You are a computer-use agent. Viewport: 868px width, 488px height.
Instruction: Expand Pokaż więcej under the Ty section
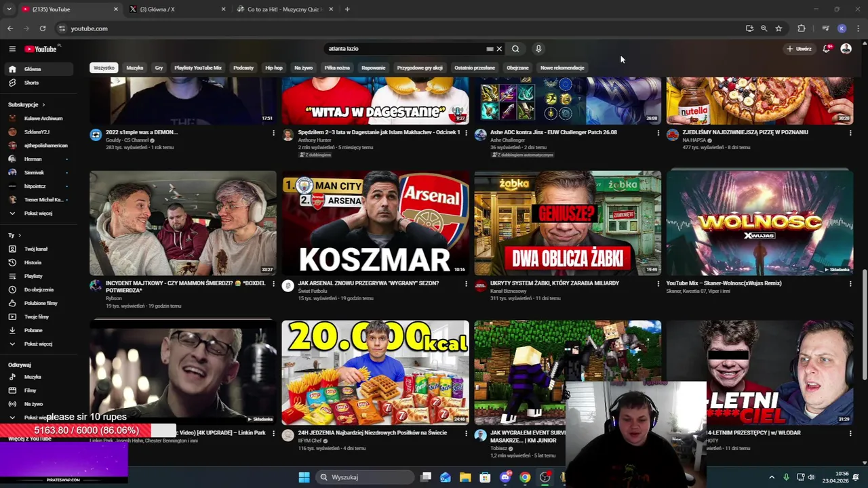(x=37, y=344)
